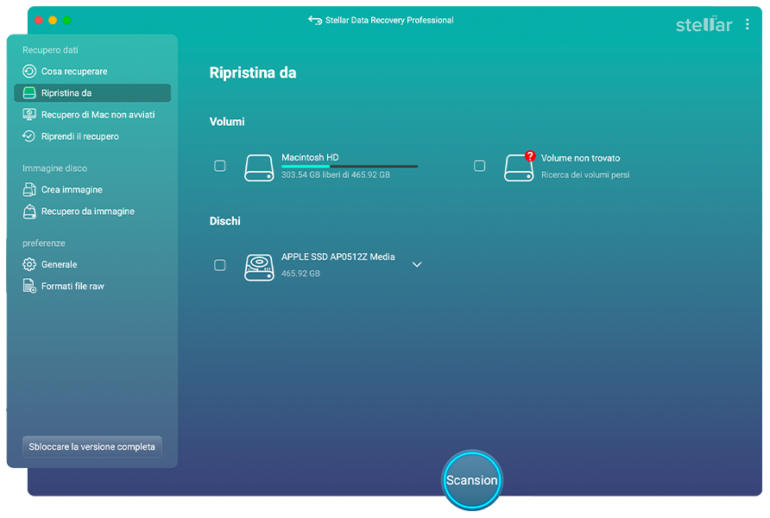Screen dimensions: 770x518
Task: Open Cosa recuperare in sidebar
Action: 92,71
